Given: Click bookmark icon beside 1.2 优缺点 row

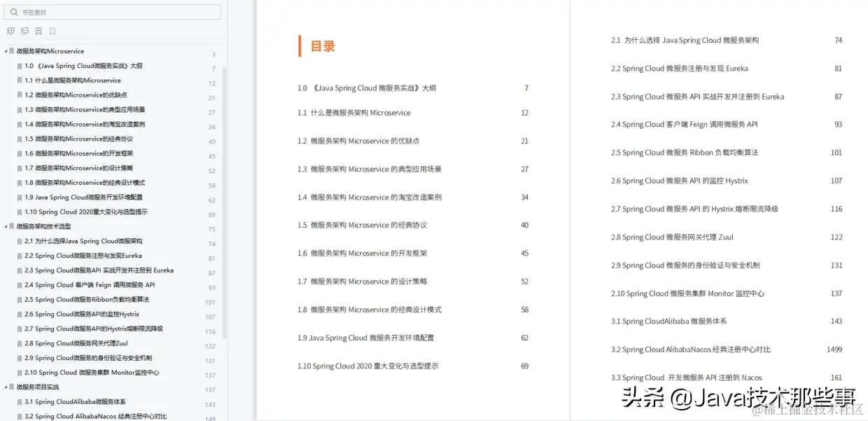Looking at the screenshot, I should pyautogui.click(x=20, y=95).
